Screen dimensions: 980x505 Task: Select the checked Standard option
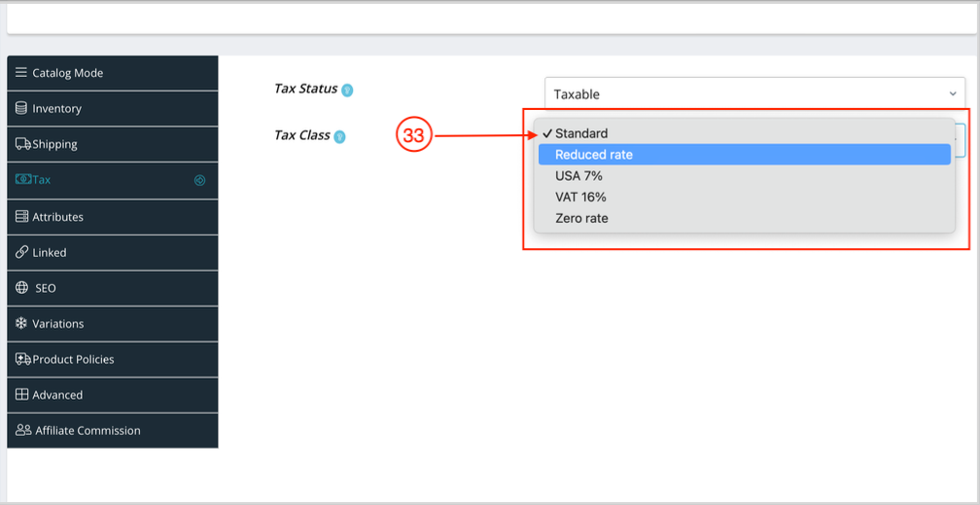581,133
